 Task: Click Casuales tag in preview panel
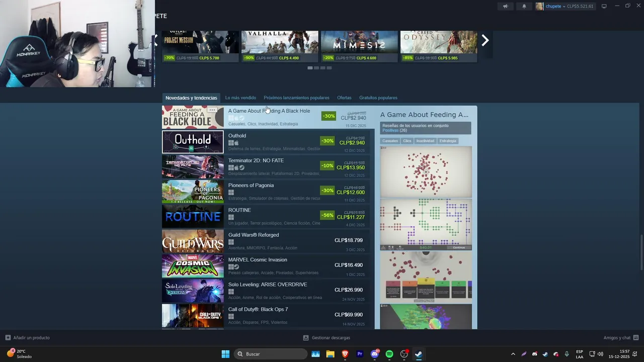(x=390, y=141)
